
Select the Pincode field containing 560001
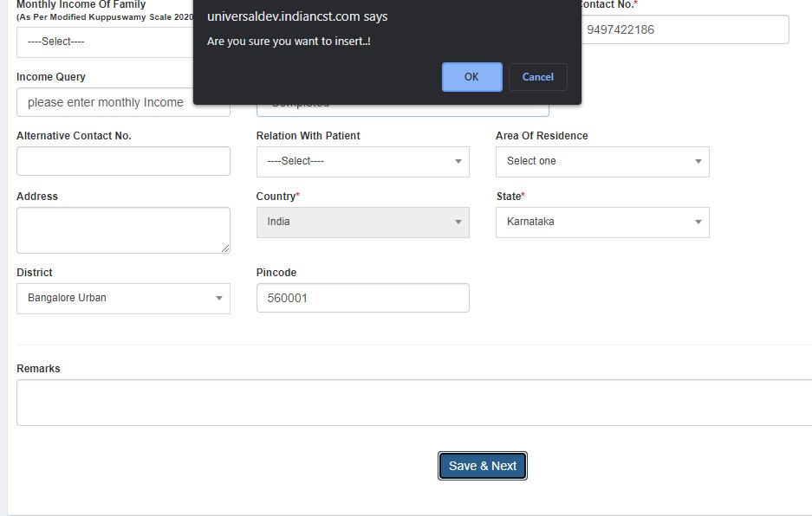coord(362,299)
